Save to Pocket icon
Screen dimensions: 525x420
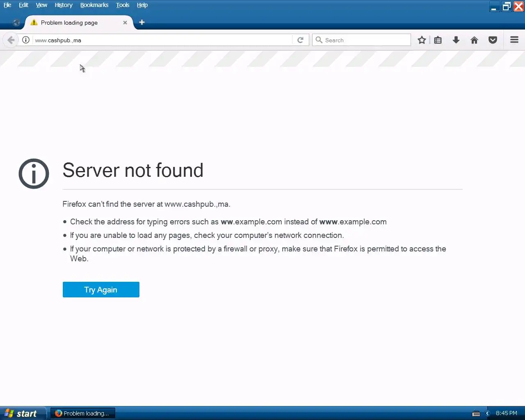(x=493, y=40)
